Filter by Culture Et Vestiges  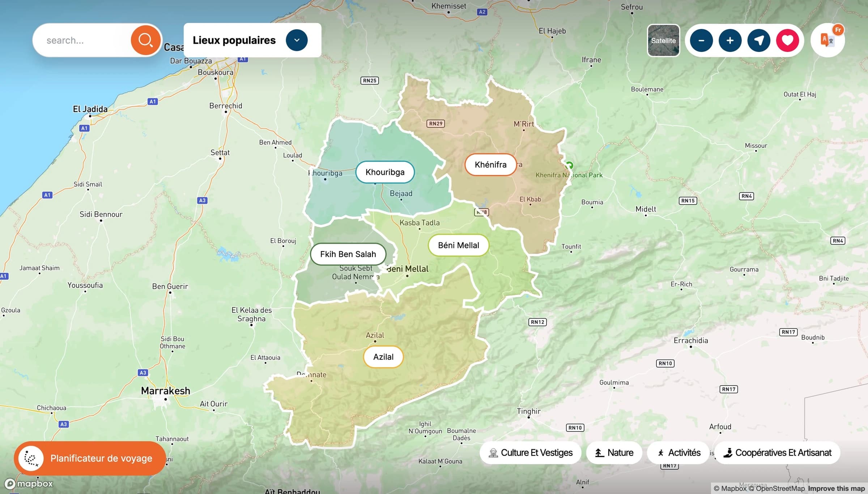point(530,452)
